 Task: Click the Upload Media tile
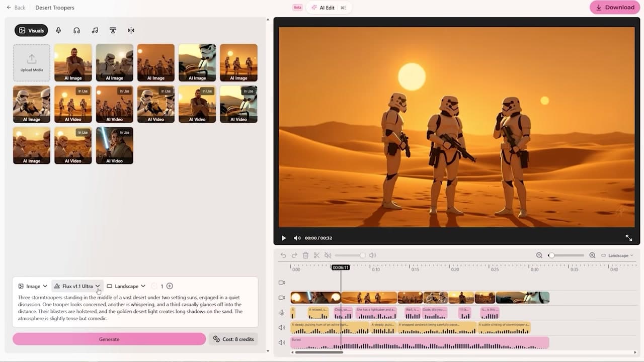pos(32,63)
